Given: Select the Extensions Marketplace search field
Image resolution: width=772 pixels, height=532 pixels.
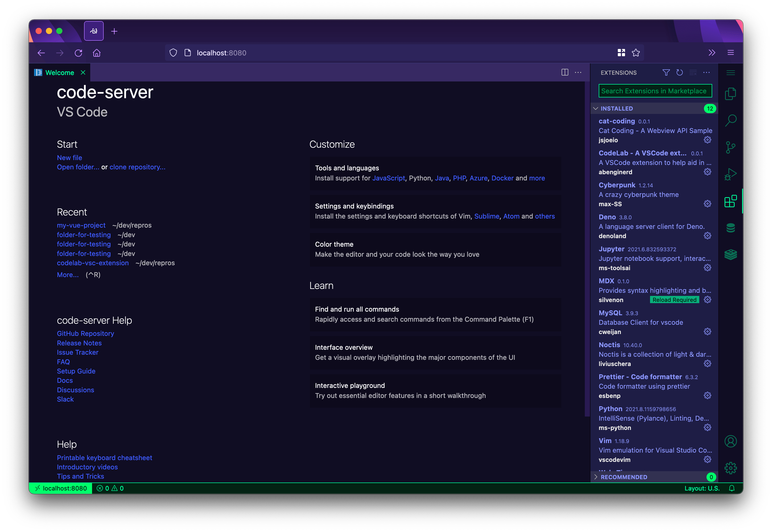Looking at the screenshot, I should (655, 92).
